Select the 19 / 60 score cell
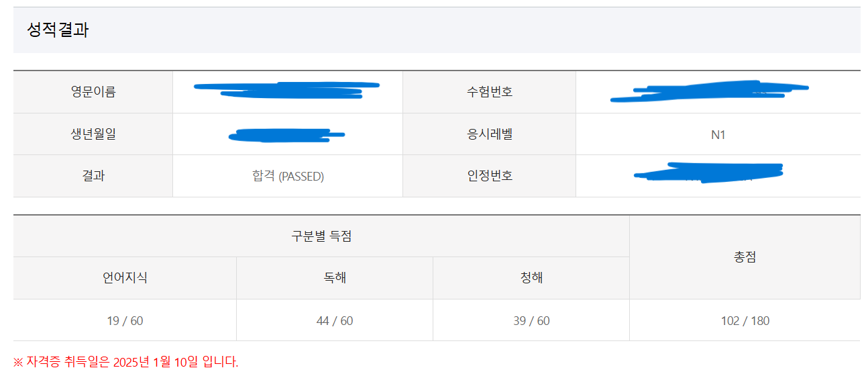The width and height of the screenshot is (868, 372). [125, 321]
